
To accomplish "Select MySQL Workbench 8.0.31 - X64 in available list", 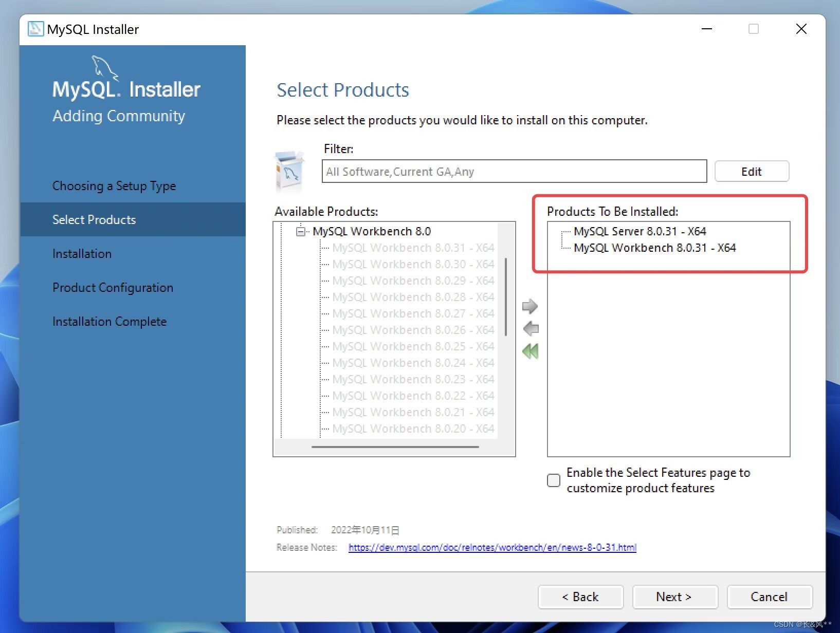I will 413,248.
